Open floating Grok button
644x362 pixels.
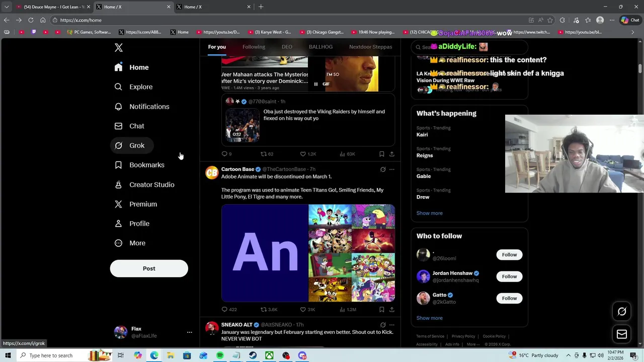pos(622,312)
